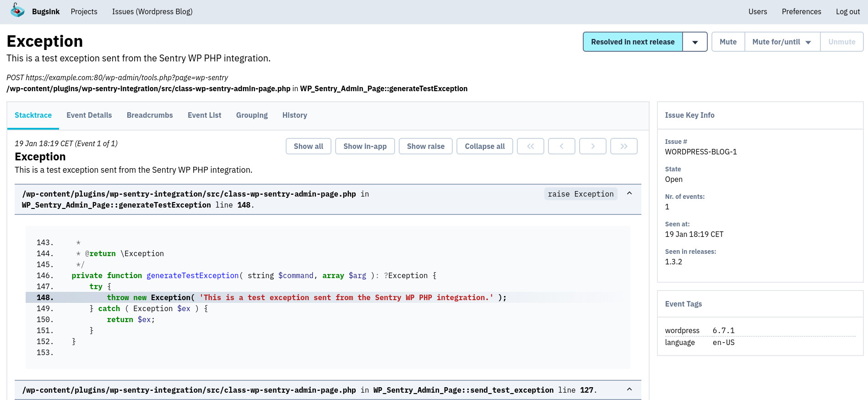Open the History tab
Screen dimensions: 868x400
point(294,115)
